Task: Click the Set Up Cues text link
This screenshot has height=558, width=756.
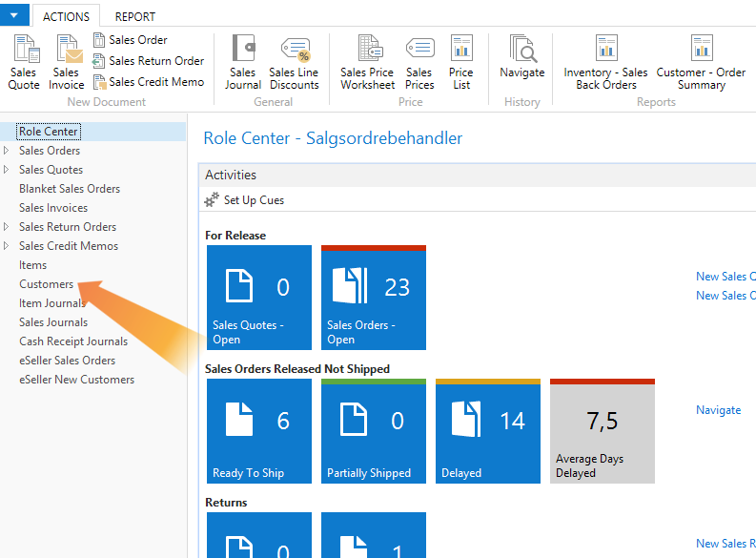Action: point(255,200)
